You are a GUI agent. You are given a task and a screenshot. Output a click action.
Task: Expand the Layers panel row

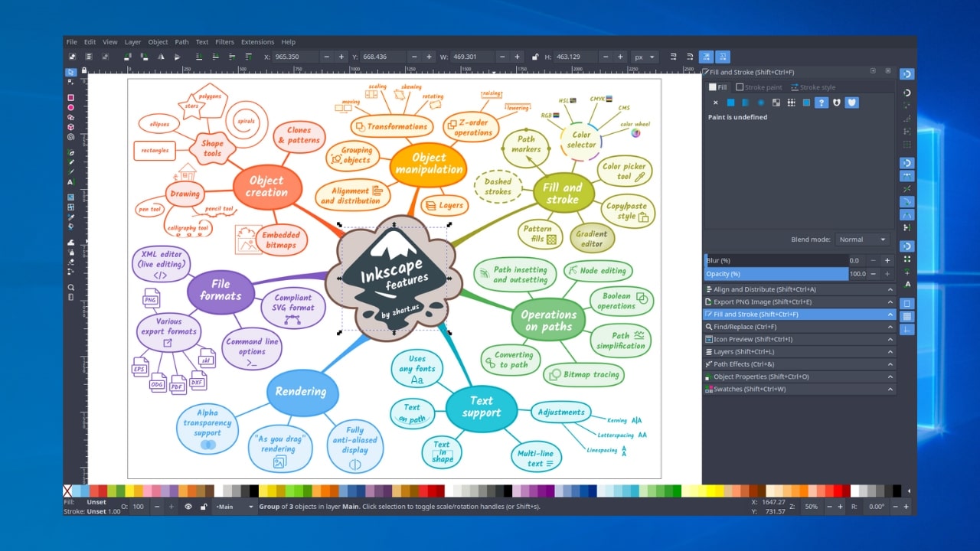799,351
